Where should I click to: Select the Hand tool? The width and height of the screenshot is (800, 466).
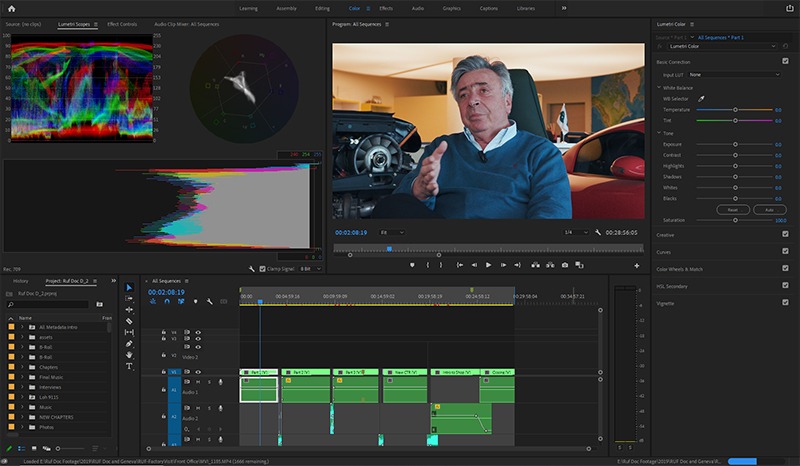tap(129, 355)
